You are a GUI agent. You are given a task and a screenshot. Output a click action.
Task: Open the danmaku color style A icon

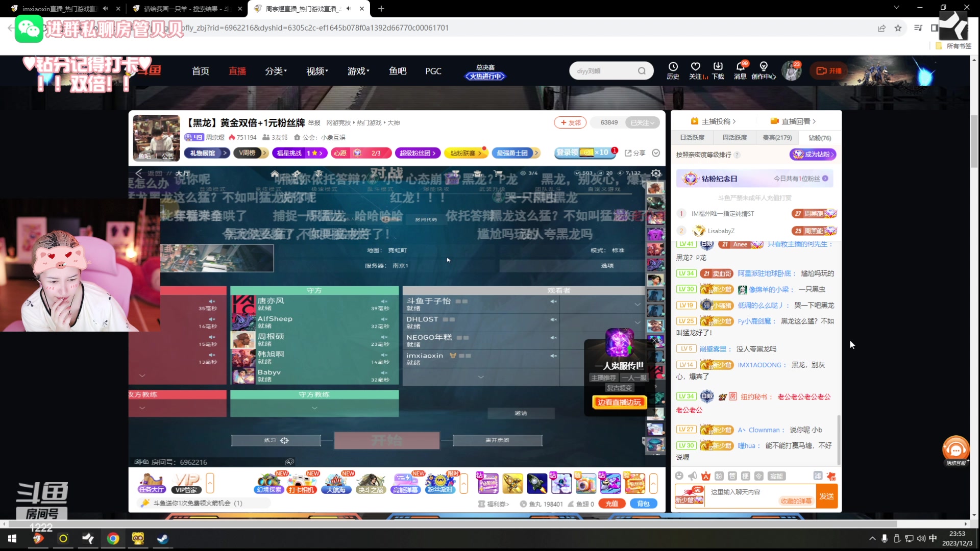(706, 476)
